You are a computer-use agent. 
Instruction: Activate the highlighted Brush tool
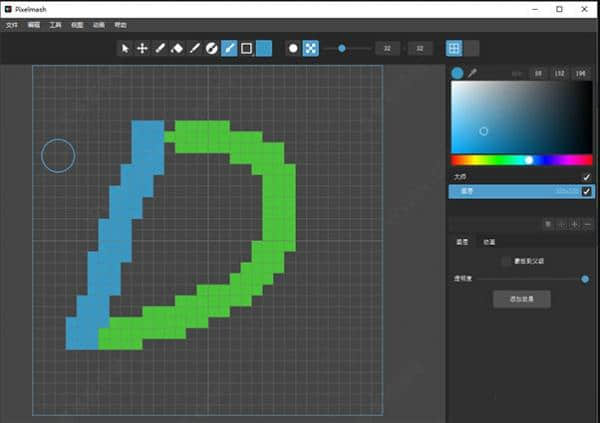pyautogui.click(x=229, y=48)
